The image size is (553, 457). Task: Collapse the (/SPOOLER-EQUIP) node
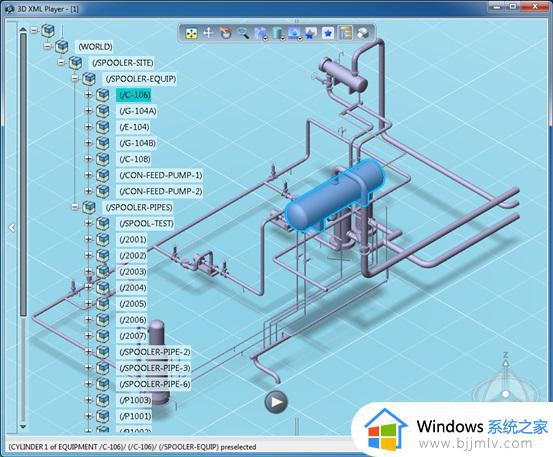(75, 78)
